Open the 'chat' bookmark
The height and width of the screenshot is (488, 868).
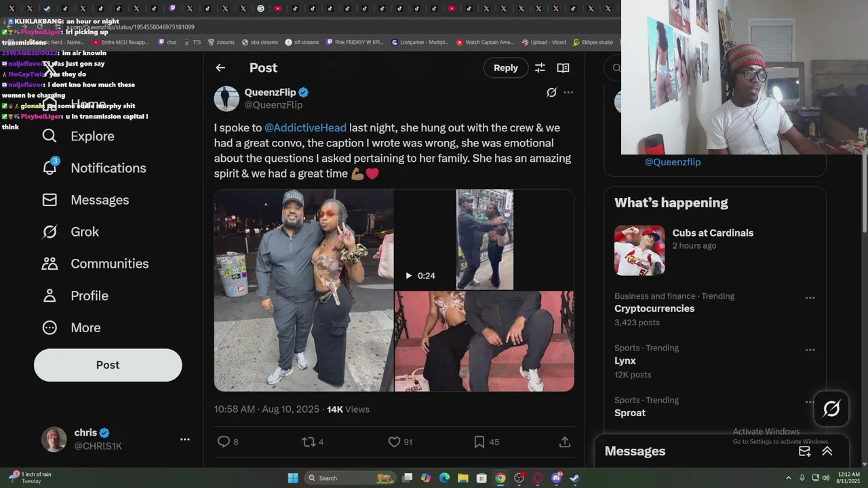[167, 42]
